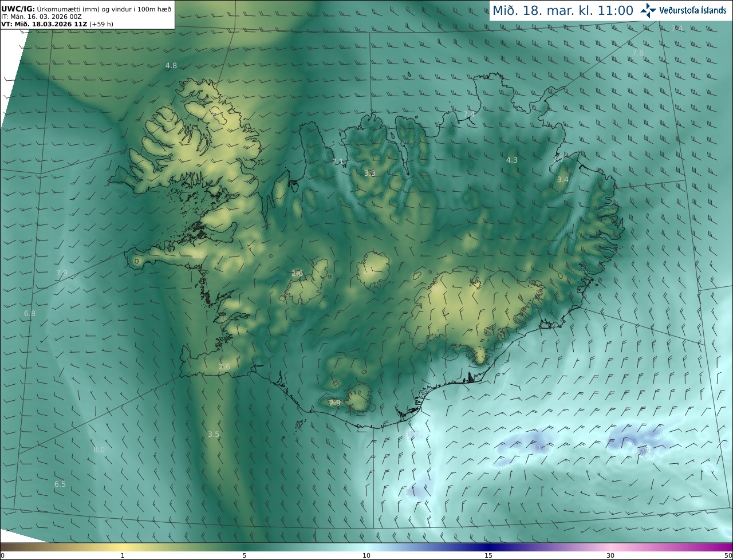Click the map value "12.0"
The image size is (733, 560).
click(x=645, y=452)
